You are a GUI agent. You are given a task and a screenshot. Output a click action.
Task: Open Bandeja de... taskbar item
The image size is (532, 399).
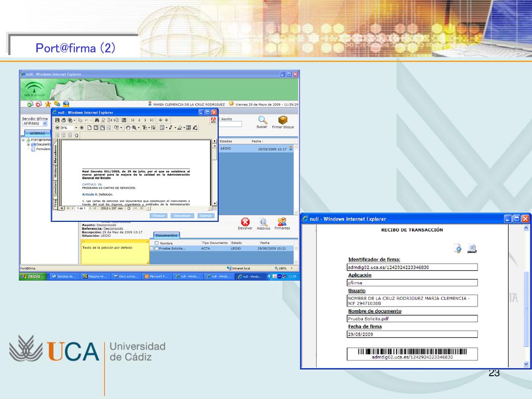(x=64, y=276)
